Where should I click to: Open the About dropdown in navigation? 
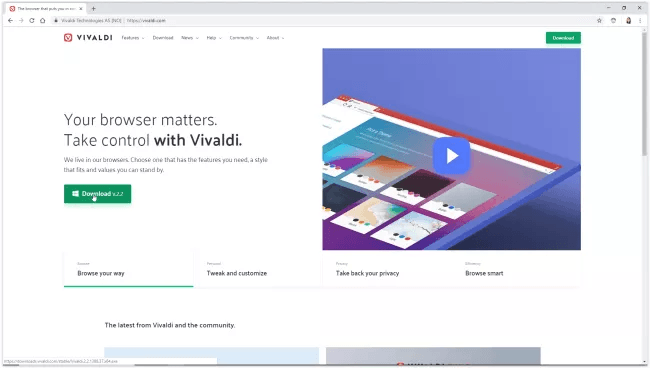tap(275, 38)
